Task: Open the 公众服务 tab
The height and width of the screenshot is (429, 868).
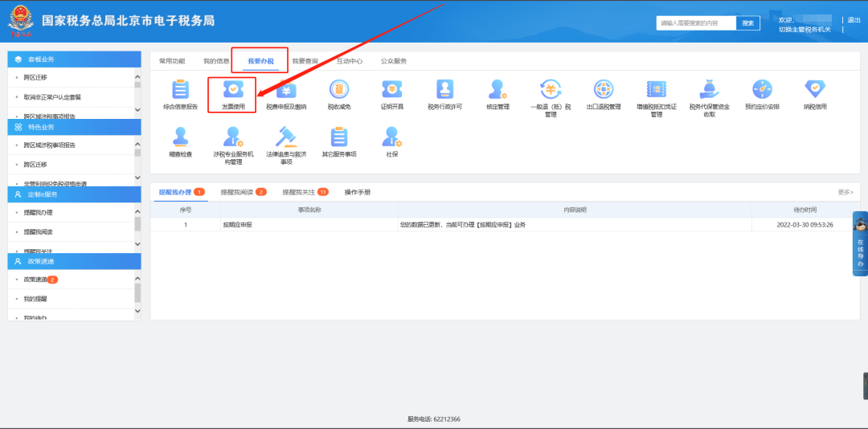Action: point(394,61)
